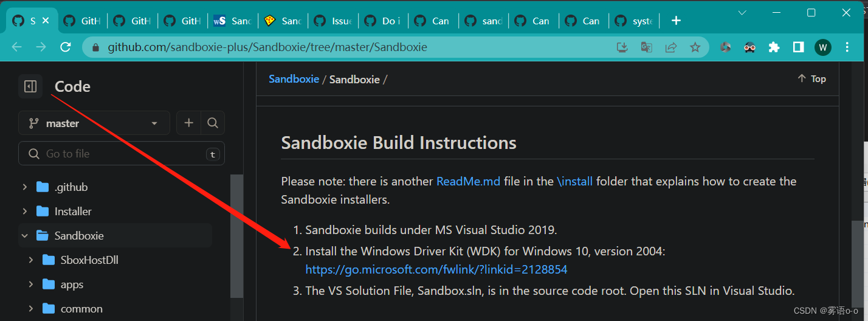
Task: Select the SboxHostDll tree row label
Action: 89,260
